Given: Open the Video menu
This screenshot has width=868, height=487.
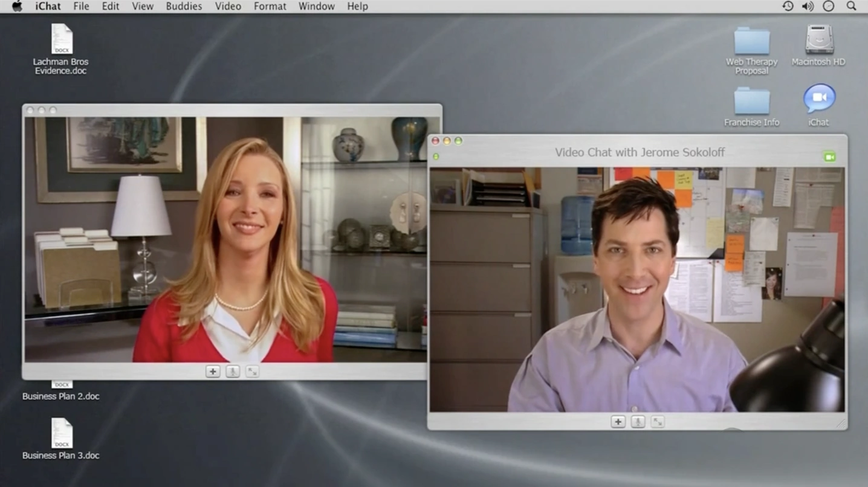Looking at the screenshot, I should pyautogui.click(x=228, y=6).
